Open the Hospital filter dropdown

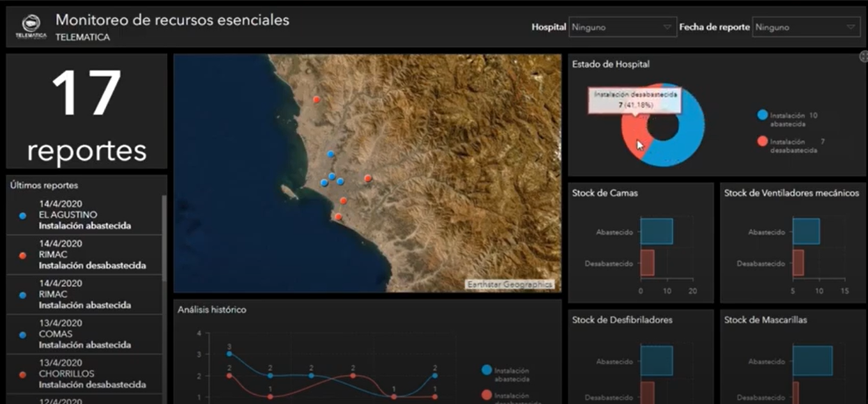[x=622, y=27]
